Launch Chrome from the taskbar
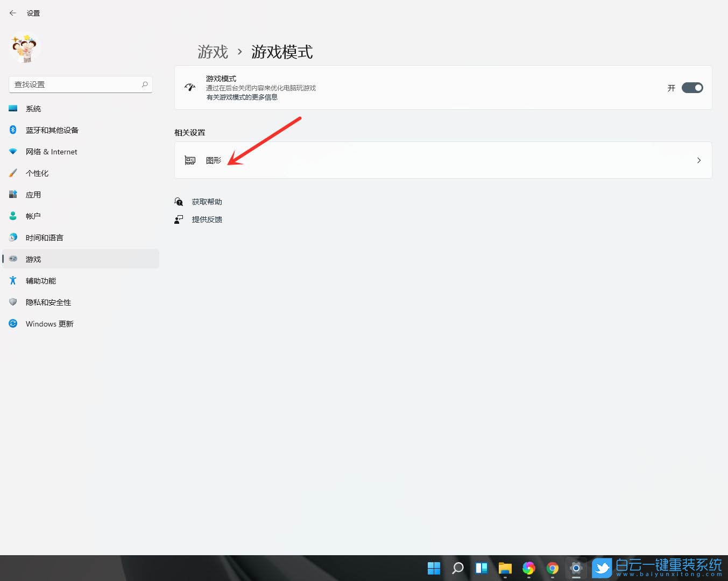The height and width of the screenshot is (581, 728). pyautogui.click(x=553, y=568)
